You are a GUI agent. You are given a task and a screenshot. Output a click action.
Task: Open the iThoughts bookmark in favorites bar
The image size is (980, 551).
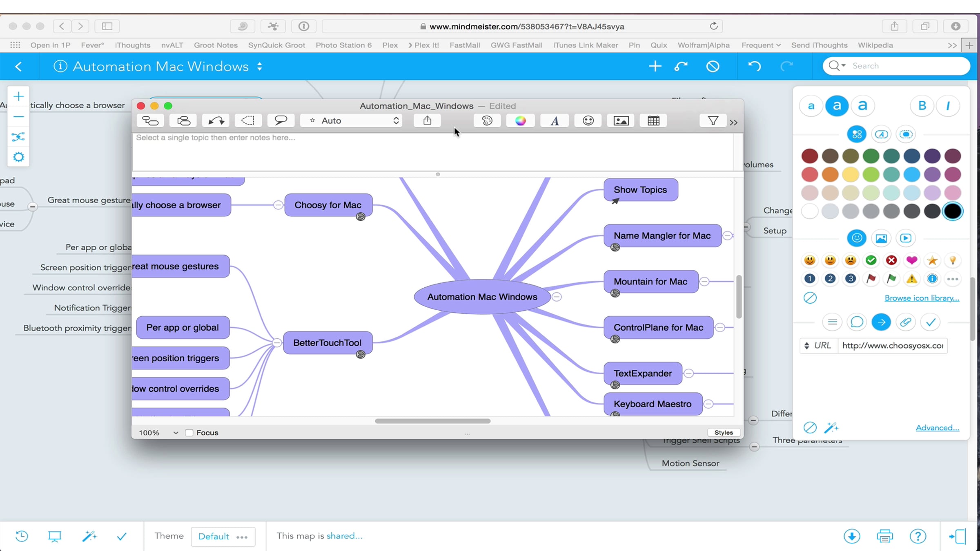pos(132,45)
